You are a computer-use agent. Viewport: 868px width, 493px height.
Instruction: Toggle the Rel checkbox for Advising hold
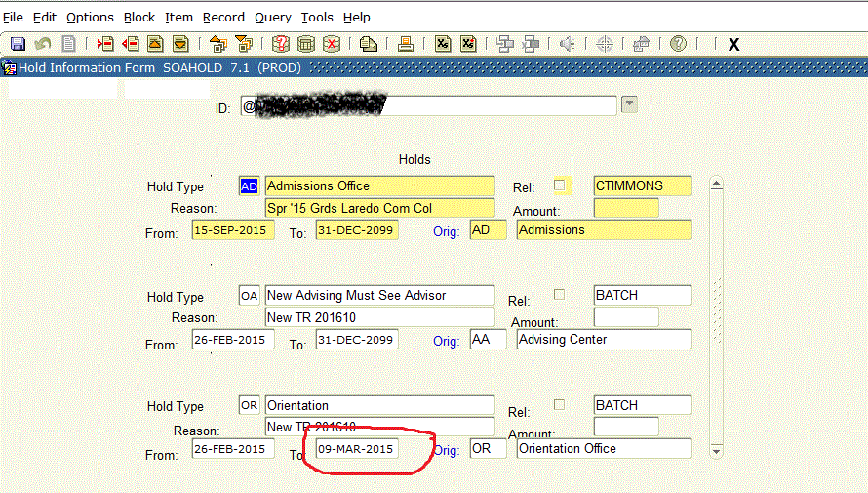[560, 294]
